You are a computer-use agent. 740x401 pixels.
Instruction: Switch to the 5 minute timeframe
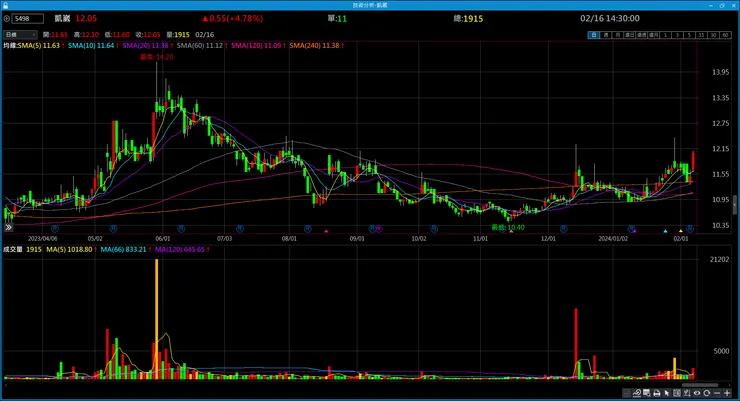(x=689, y=35)
